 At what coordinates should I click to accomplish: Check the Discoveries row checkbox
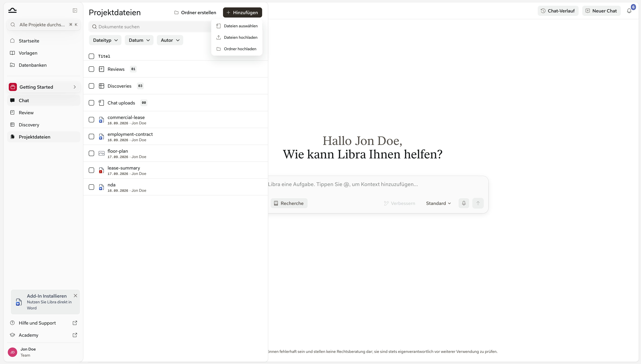(x=91, y=86)
